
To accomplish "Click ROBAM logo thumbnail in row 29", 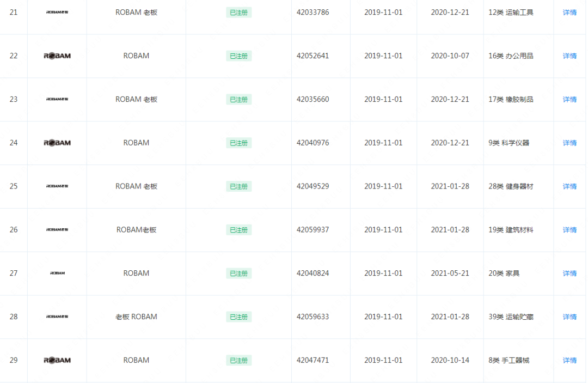I will 57,361.
